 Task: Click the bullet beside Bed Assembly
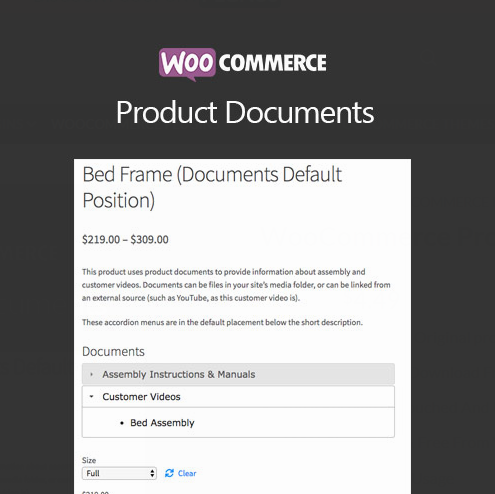pos(122,423)
